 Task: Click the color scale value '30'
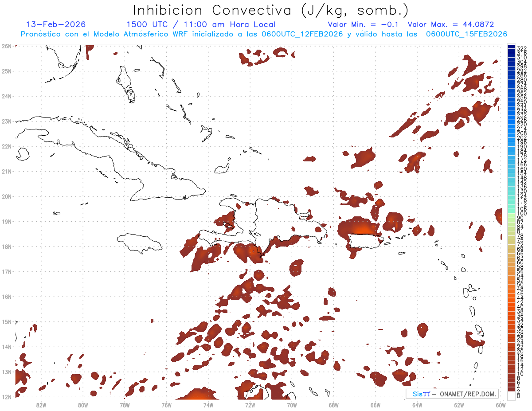[x=520, y=329]
